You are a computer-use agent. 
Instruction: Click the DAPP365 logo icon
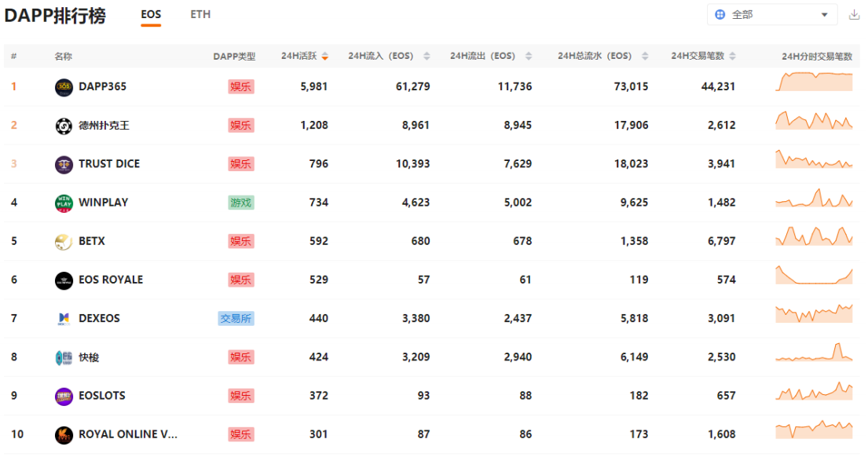click(x=64, y=87)
